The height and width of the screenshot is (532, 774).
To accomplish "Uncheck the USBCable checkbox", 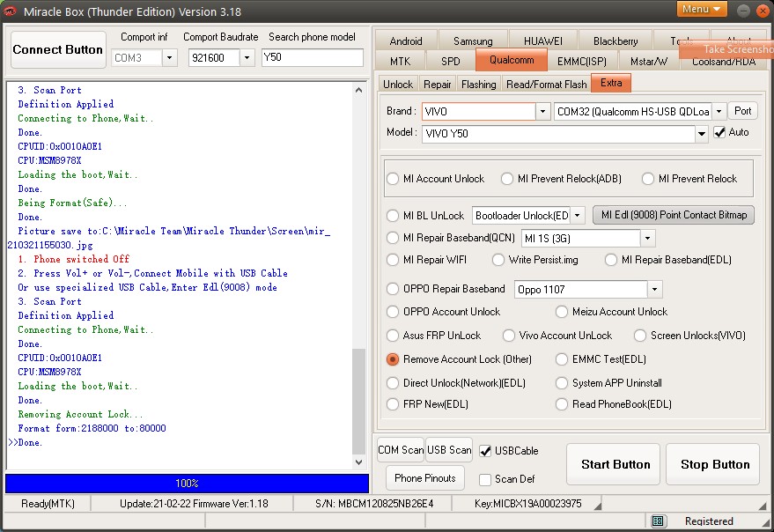I will [x=486, y=451].
